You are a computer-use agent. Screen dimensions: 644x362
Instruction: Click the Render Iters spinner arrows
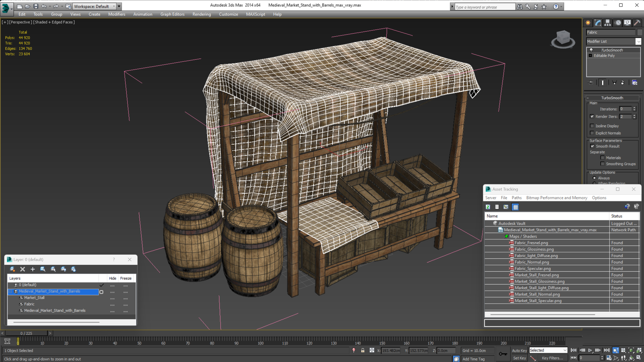(634, 116)
